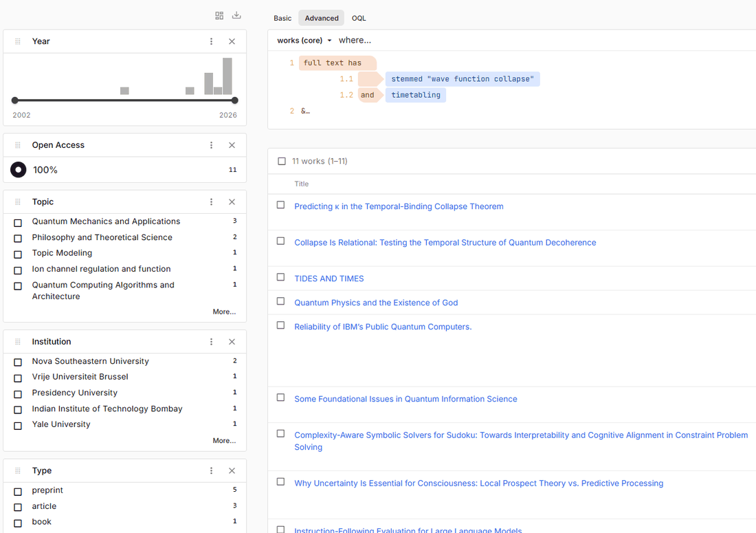The image size is (756, 533).
Task: Check Quantum Mechanics and Applications topic
Action: pyautogui.click(x=18, y=223)
